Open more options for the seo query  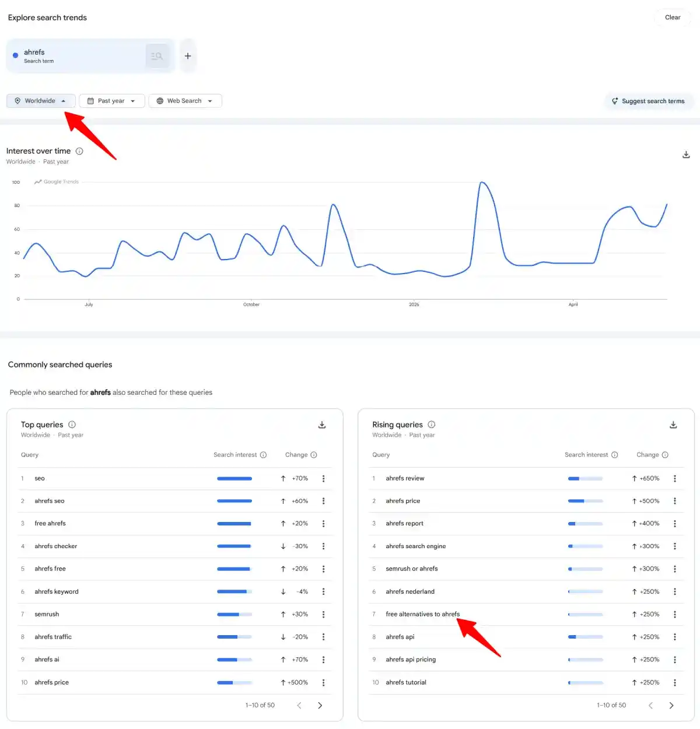324,478
